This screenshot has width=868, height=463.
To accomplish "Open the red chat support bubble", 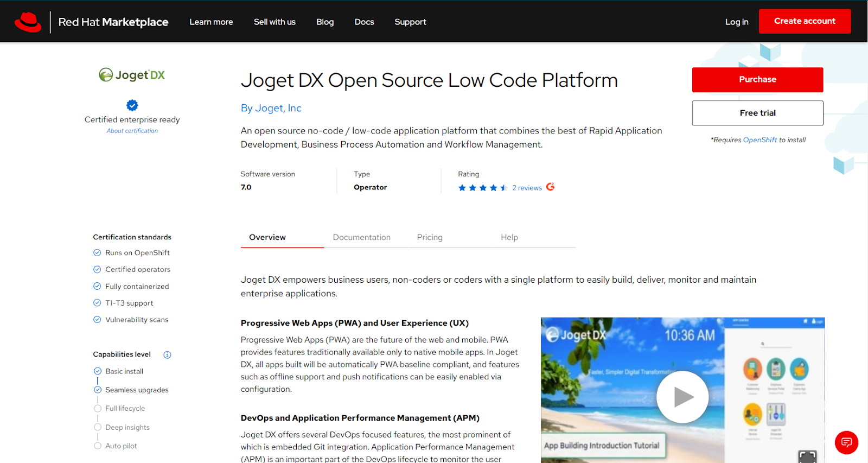I will (846, 442).
